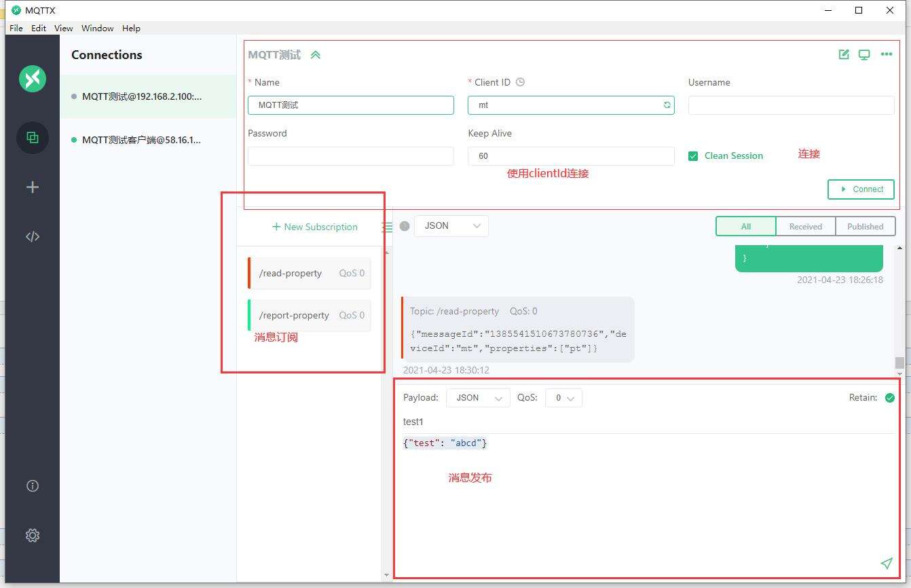This screenshot has width=911, height=588.
Task: Click New Subscription
Action: click(314, 227)
